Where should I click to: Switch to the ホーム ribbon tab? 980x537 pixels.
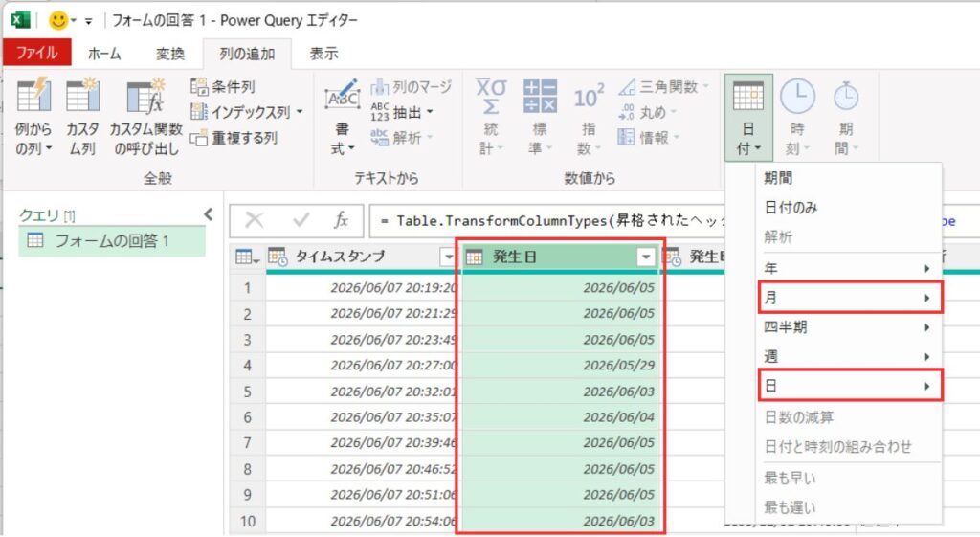pos(103,54)
